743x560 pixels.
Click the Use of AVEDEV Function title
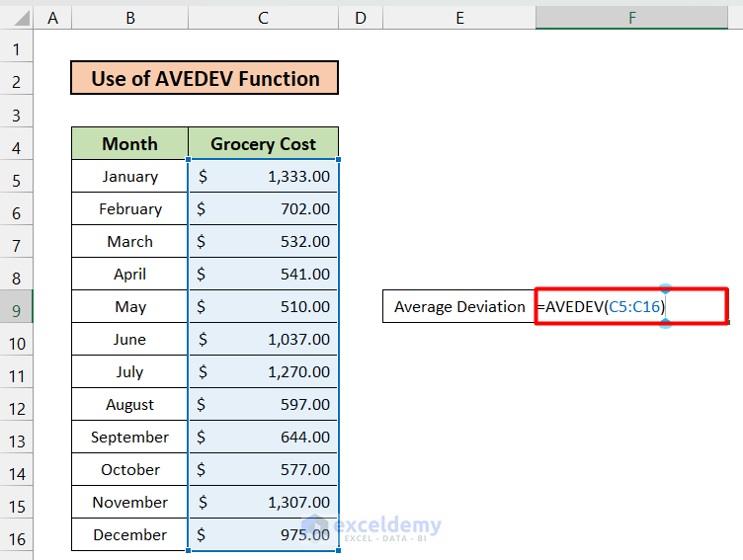tap(205, 79)
